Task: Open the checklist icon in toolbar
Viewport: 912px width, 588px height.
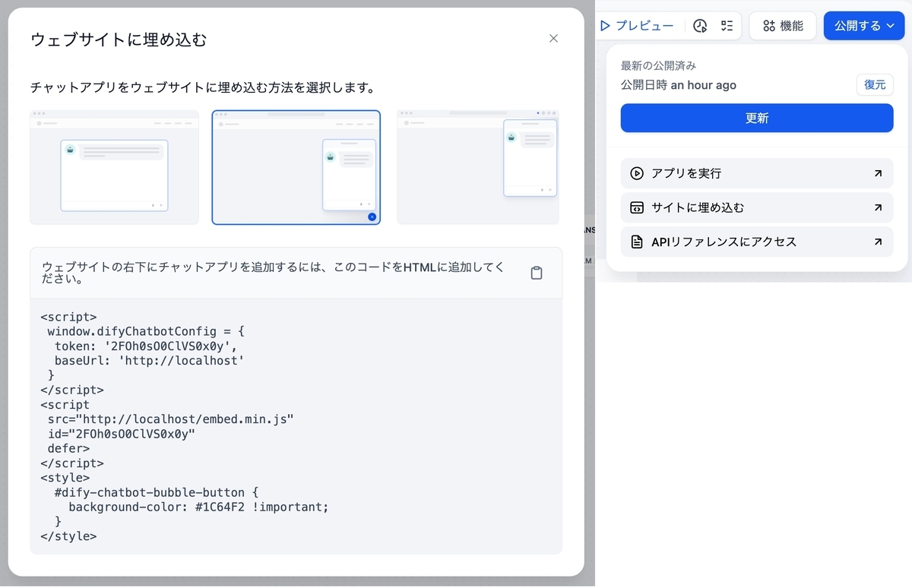Action: click(727, 26)
